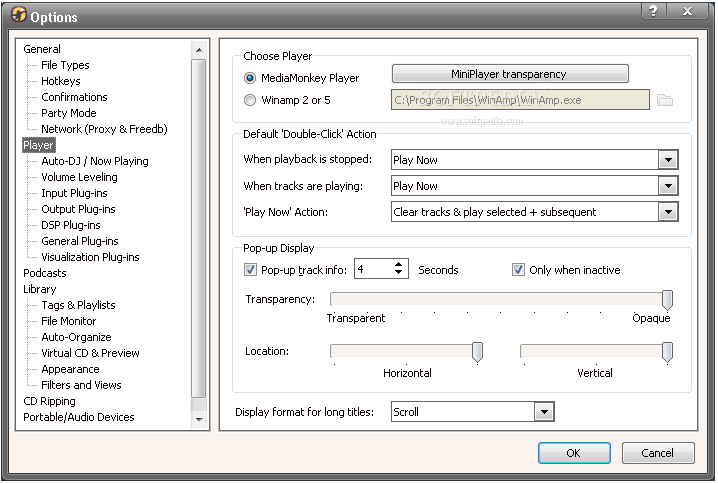This screenshot has width=718, height=483.
Task: Click scroll down arrow in options tree
Action: [199, 419]
